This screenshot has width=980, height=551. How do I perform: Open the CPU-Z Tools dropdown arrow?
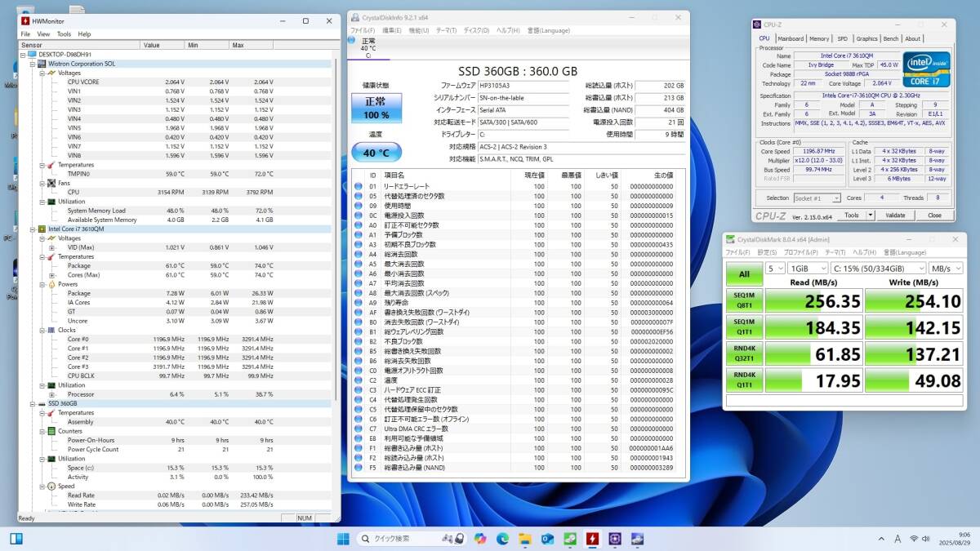pos(870,216)
